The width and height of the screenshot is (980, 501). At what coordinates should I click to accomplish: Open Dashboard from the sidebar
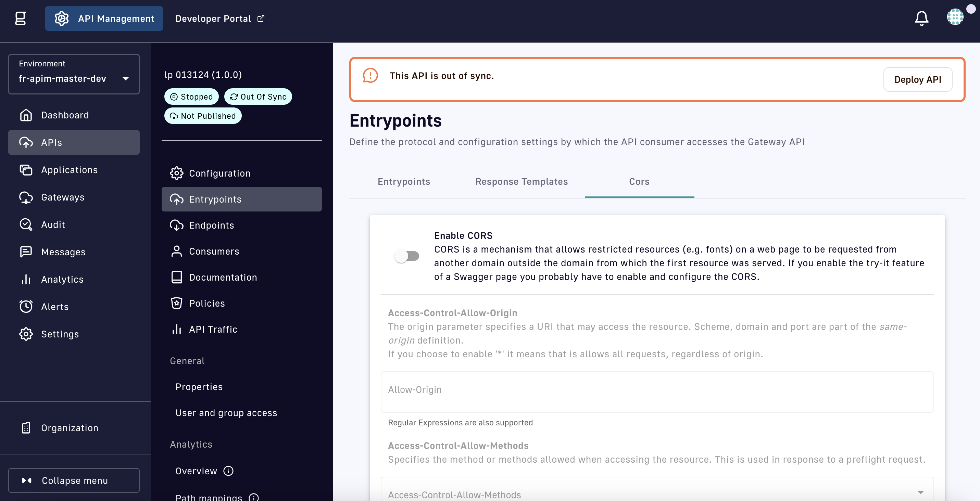(x=65, y=115)
